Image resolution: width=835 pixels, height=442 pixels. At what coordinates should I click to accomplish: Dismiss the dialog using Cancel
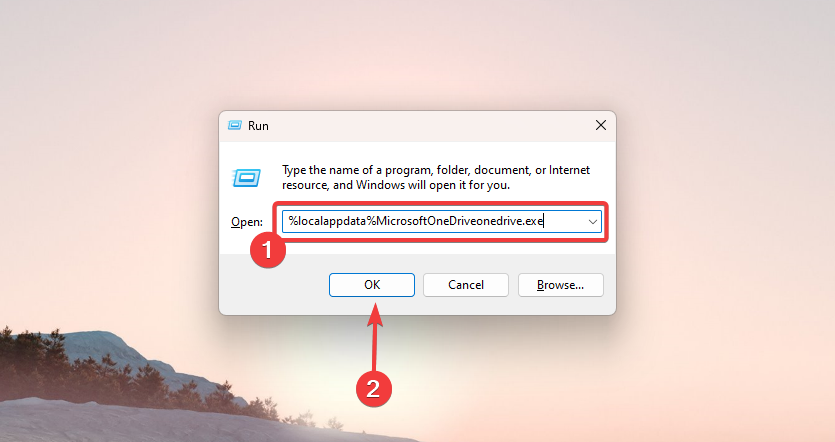(x=466, y=285)
